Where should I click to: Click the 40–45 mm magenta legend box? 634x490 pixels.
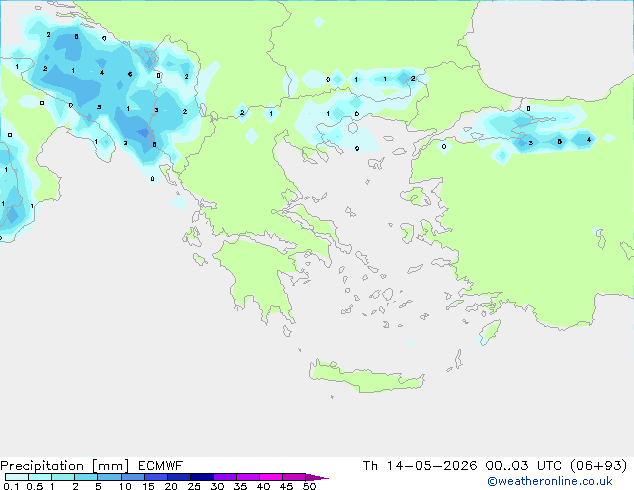(271, 477)
